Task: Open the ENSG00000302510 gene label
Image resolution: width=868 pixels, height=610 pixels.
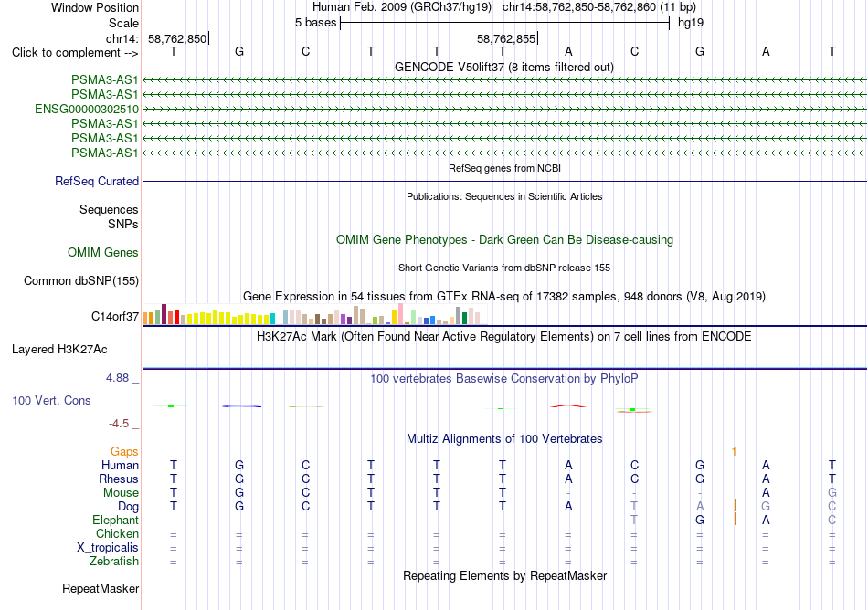Action: tap(87, 109)
